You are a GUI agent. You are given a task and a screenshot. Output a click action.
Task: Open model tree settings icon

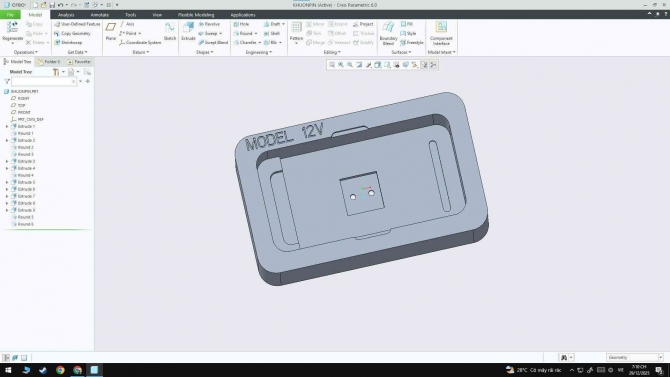pos(56,72)
